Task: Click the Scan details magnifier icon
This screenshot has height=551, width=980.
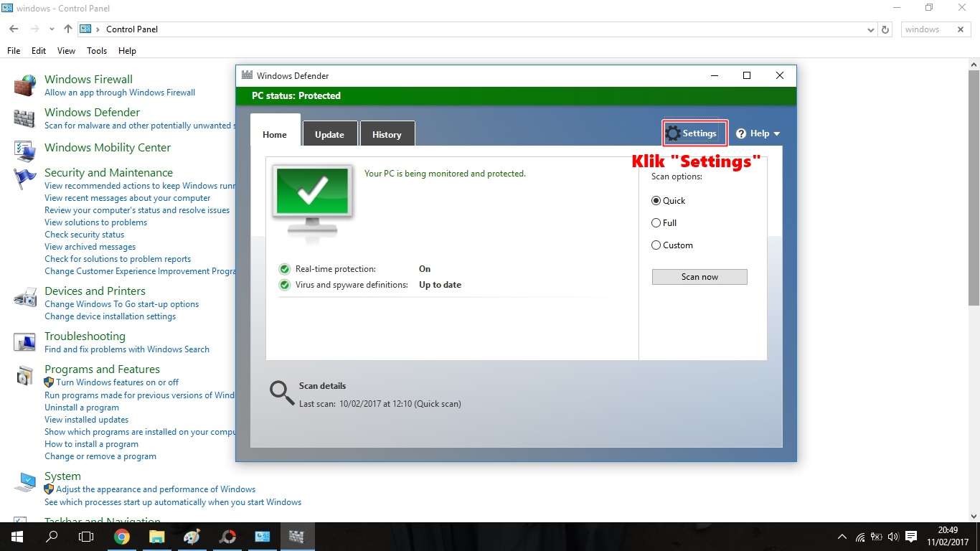Action: pos(282,392)
